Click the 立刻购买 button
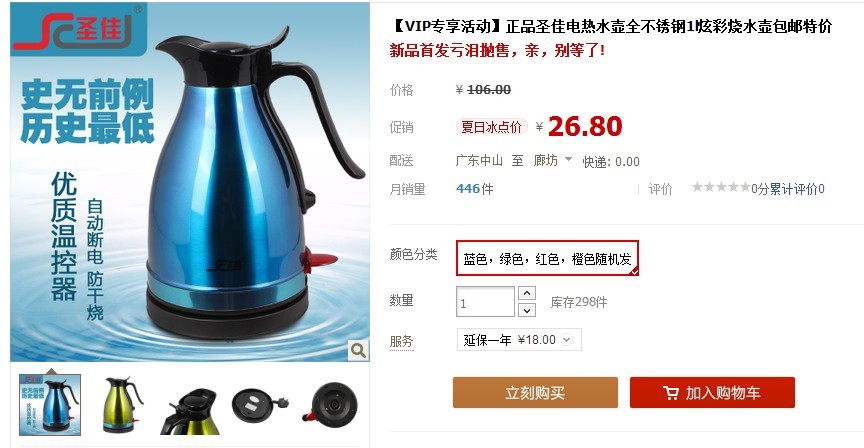Viewport: 864px width, 448px height. pos(535,392)
